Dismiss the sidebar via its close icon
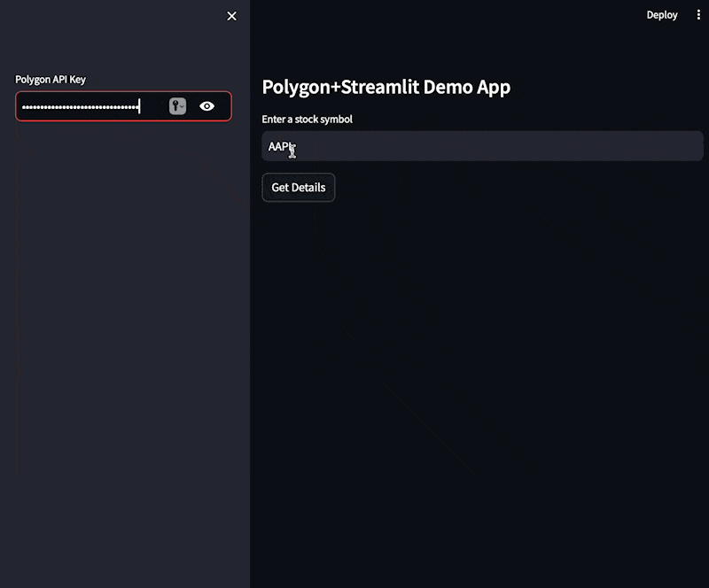709x588 pixels. point(231,16)
